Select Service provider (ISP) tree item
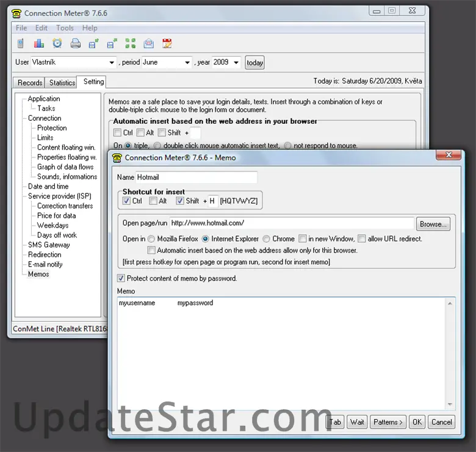476x452 pixels. pyautogui.click(x=60, y=196)
